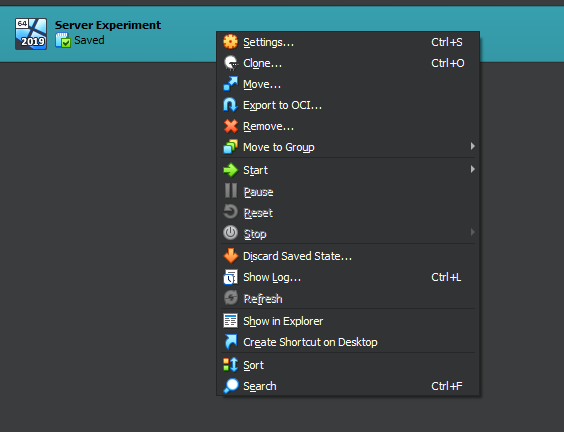Click the orange gear Settings icon
Screen dimensions: 564x432
tap(230, 42)
